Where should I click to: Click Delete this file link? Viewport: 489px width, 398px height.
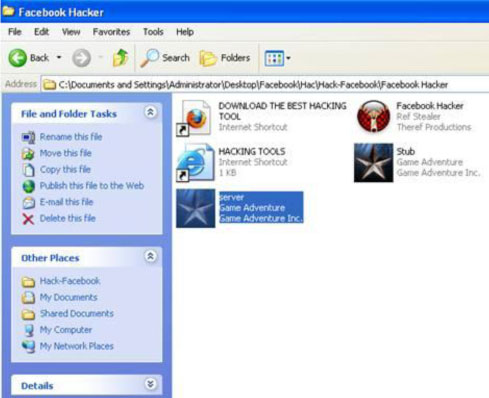(68, 218)
